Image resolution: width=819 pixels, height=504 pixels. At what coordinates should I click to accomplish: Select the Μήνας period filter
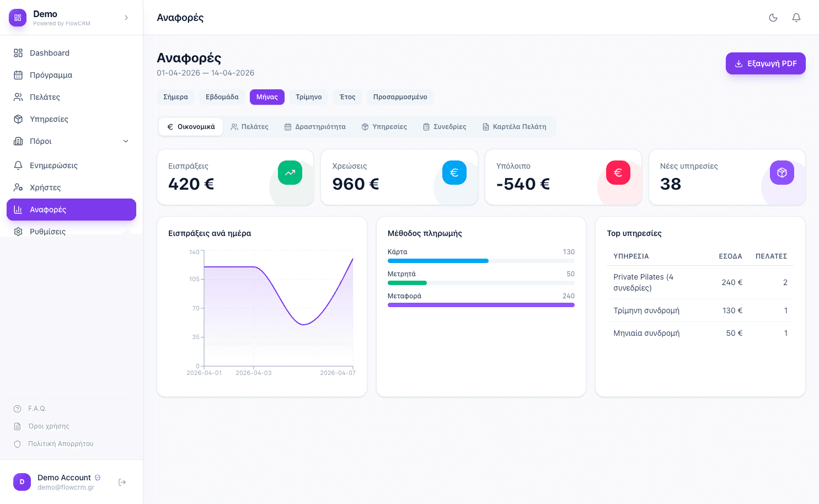click(267, 97)
